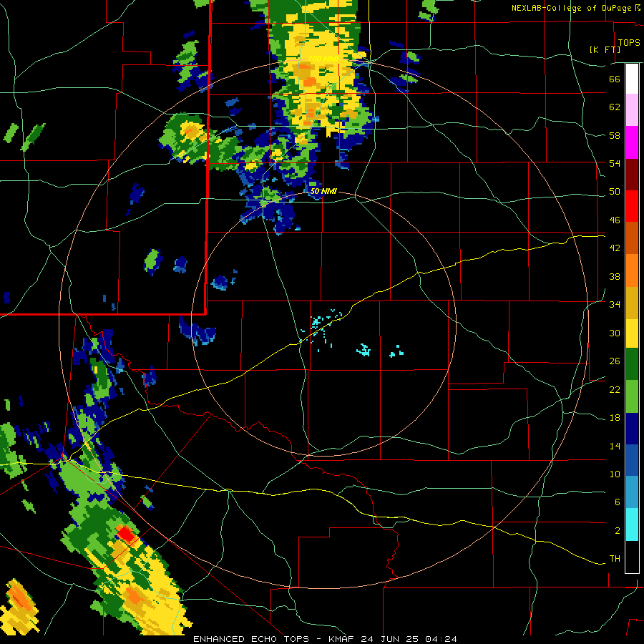The width and height of the screenshot is (644, 644).
Task: Click legend value 14
Action: (615, 446)
